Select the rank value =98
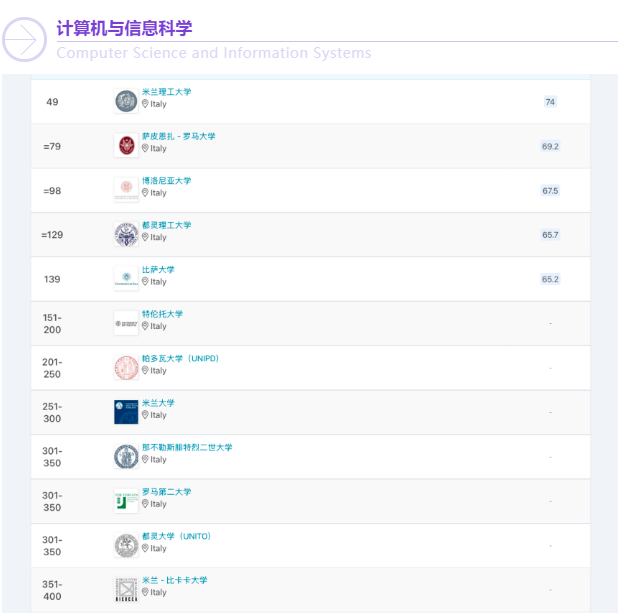Screen dimensions: 620x613 coord(52,191)
